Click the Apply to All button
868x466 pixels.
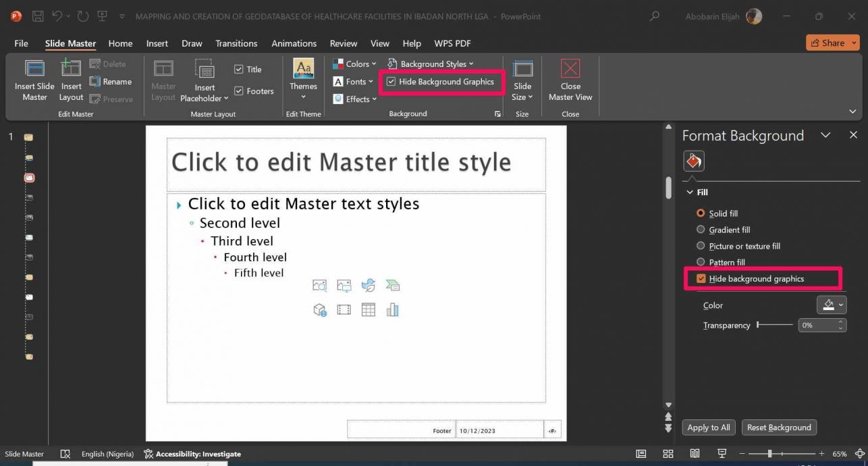708,428
